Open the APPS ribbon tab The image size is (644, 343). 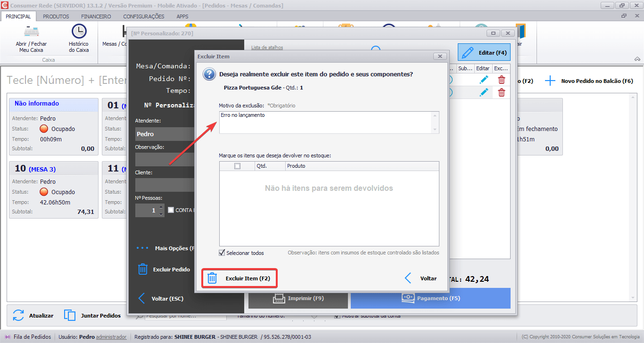(x=182, y=16)
